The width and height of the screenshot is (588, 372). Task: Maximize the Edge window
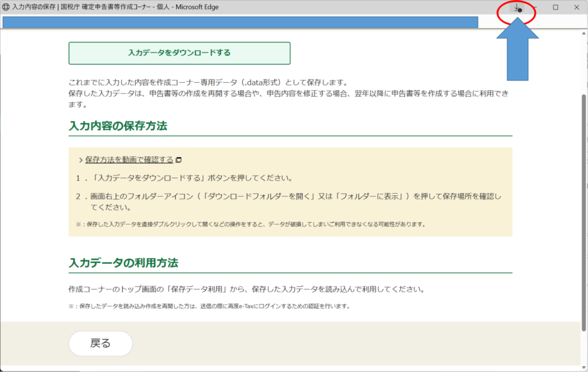pos(555,7)
